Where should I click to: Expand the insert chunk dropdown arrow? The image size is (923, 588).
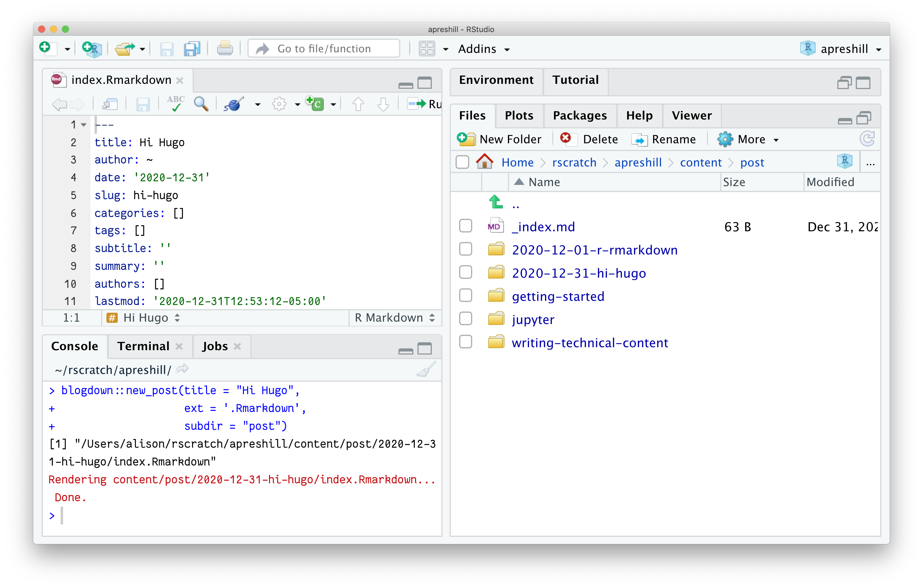click(333, 104)
